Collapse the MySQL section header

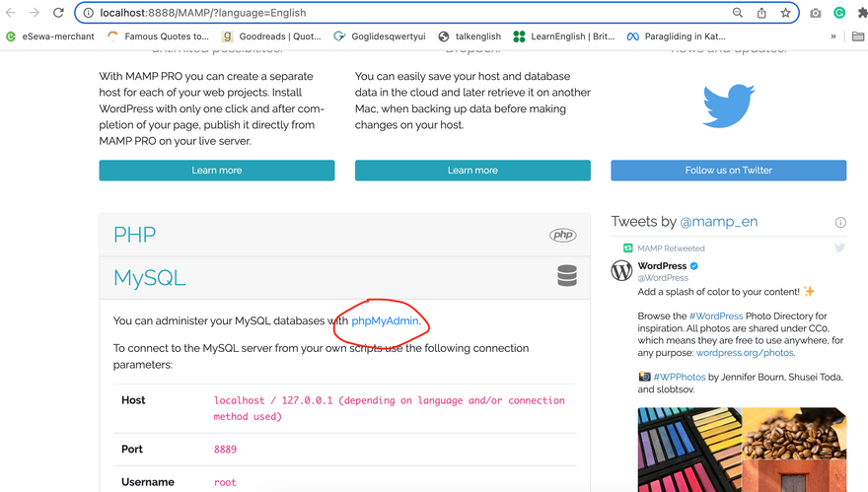(344, 277)
